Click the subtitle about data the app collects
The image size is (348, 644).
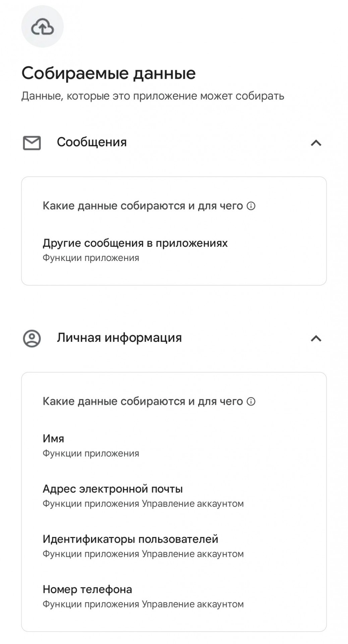(x=153, y=96)
